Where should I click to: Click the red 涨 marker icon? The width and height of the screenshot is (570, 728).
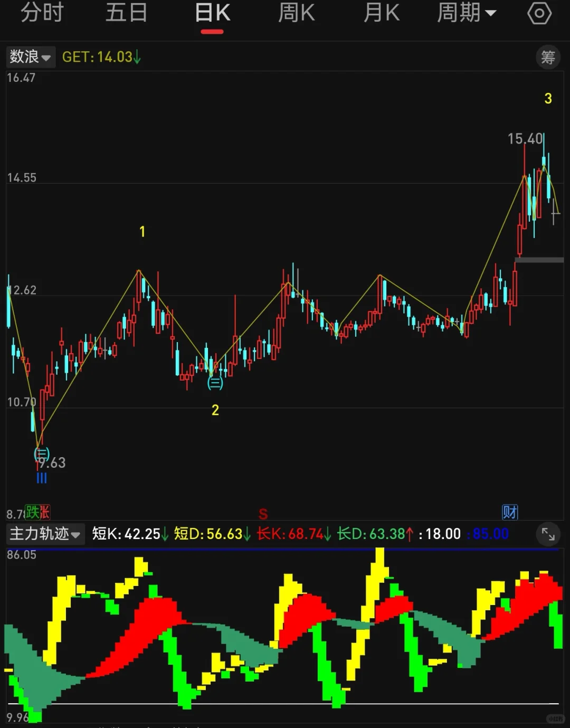[44, 512]
